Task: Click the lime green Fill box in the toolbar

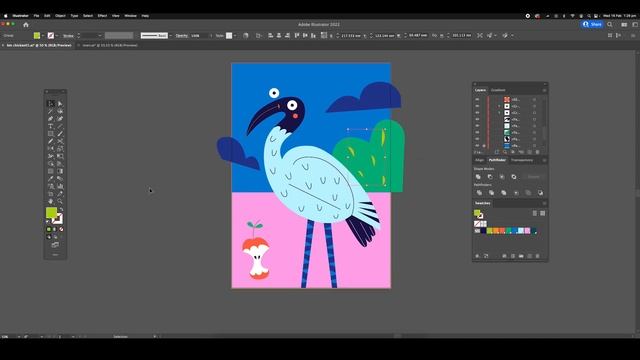Action: coord(51,213)
